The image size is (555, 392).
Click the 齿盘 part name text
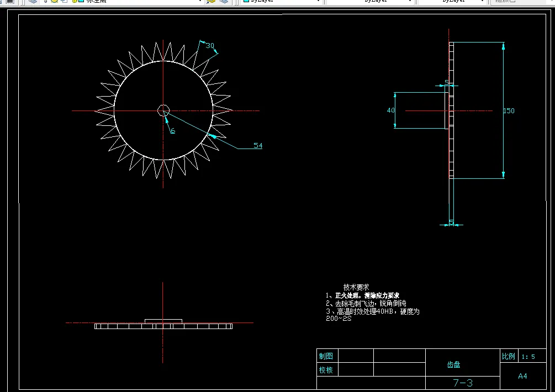[x=453, y=364]
